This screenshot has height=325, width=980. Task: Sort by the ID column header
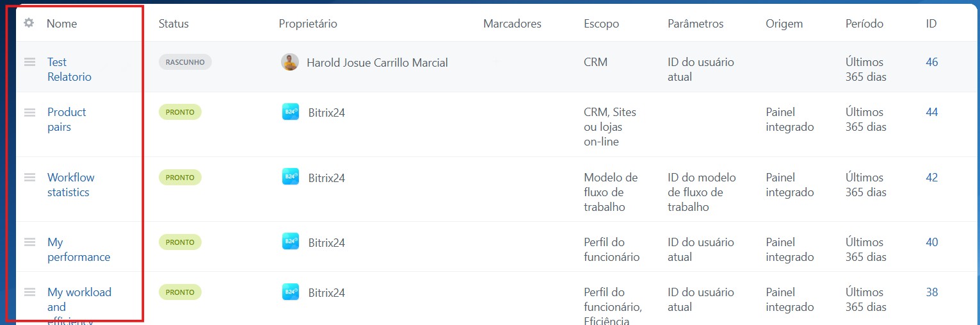(931, 24)
